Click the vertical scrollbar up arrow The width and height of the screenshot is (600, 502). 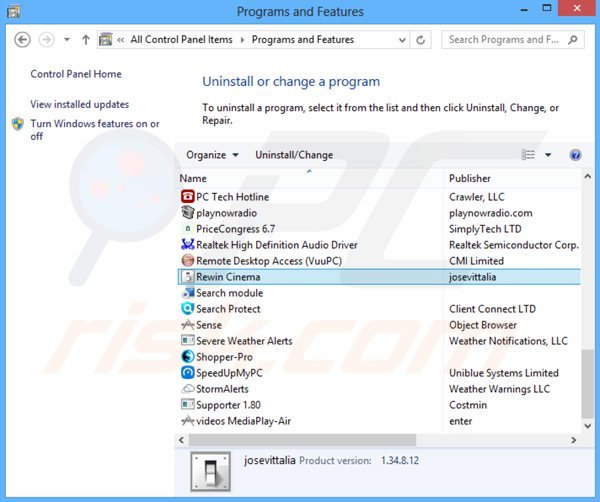[x=587, y=177]
